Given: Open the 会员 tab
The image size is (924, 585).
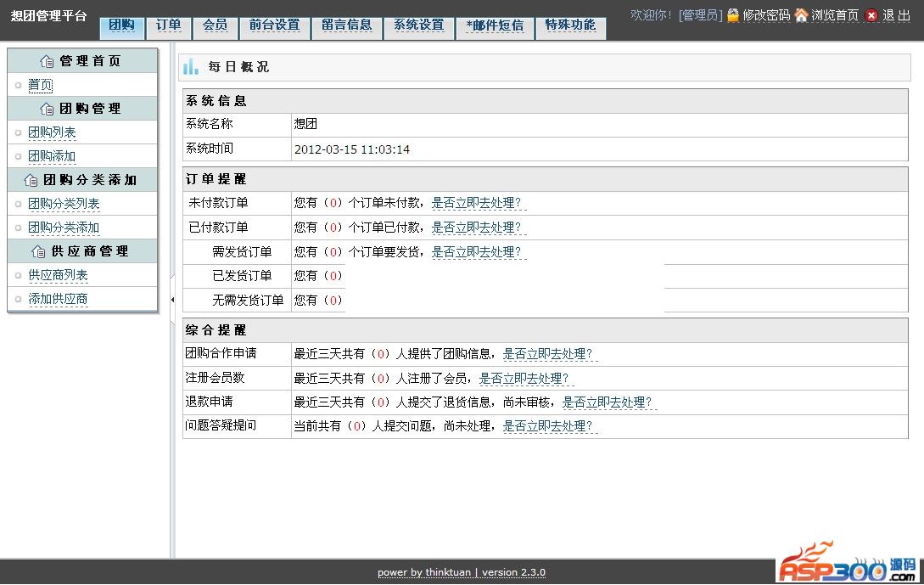Looking at the screenshot, I should click(215, 25).
